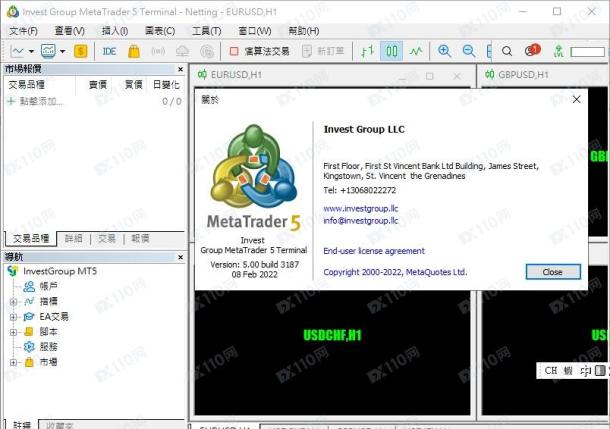Close the Navigator panel

click(180, 257)
